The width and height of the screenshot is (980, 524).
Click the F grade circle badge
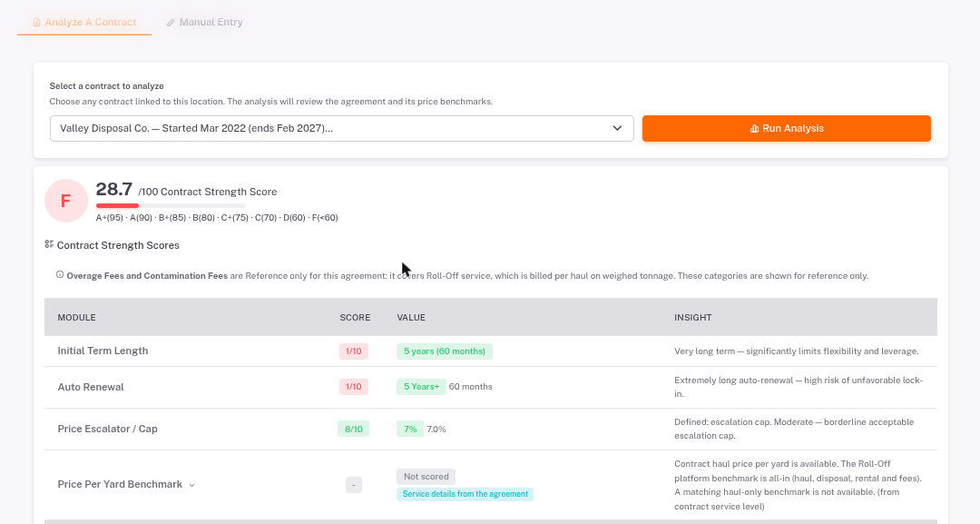tap(65, 201)
